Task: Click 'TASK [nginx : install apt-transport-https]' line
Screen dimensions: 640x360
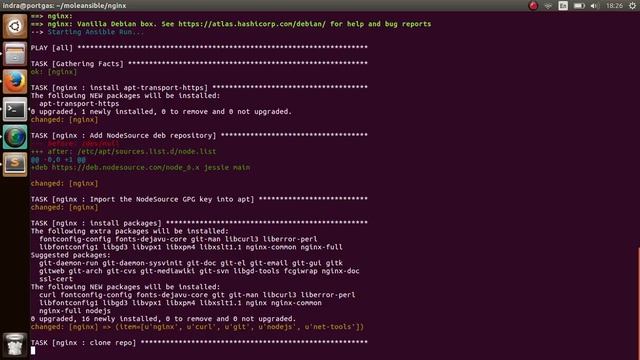Action: click(x=199, y=88)
